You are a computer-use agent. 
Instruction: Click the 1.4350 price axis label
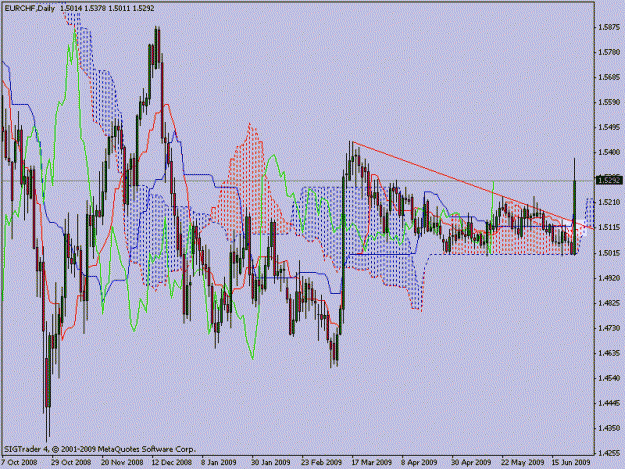coord(609,429)
